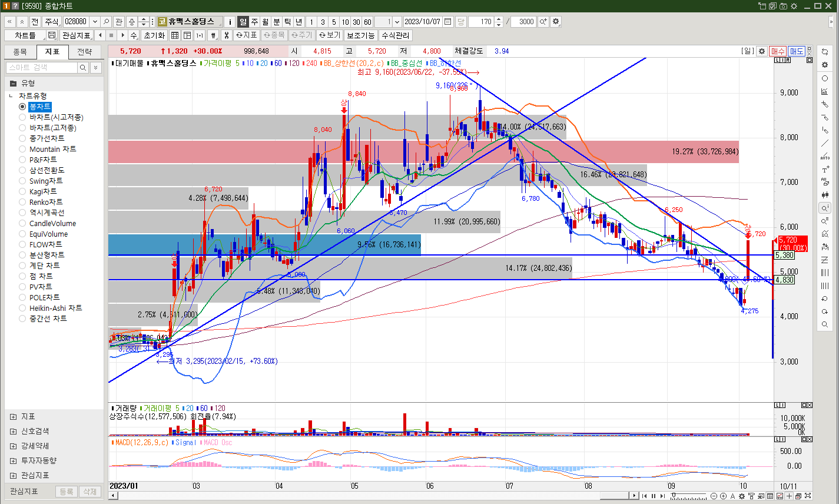Image resolution: width=839 pixels, height=504 pixels.
Task: Select the AUTO trend line tool
Action: point(825,157)
